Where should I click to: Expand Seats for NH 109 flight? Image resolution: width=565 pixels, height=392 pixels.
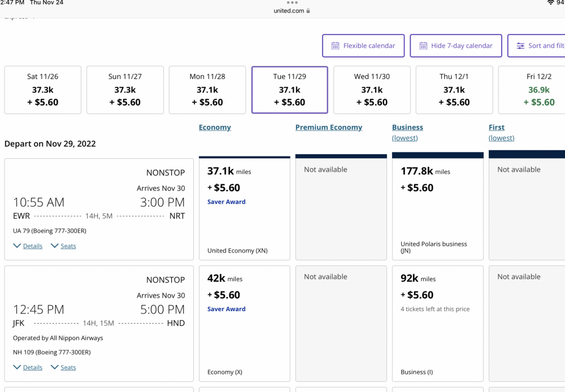click(x=63, y=368)
